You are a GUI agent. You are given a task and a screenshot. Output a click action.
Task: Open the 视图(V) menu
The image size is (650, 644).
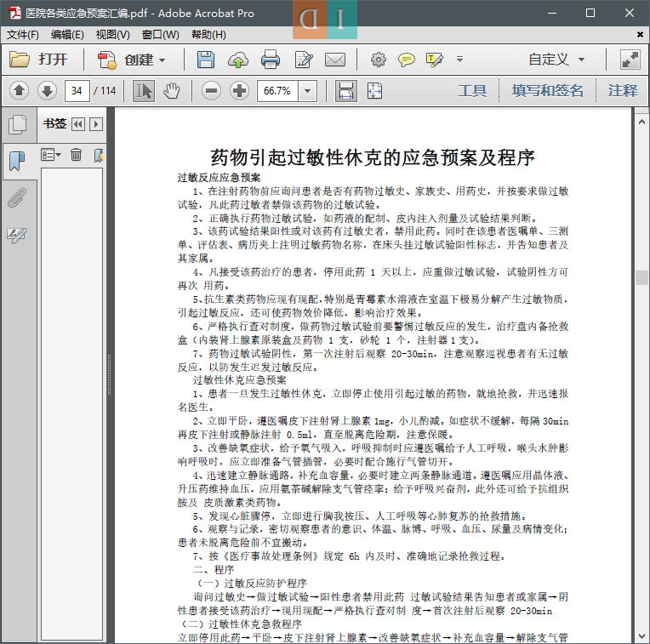pyautogui.click(x=113, y=34)
